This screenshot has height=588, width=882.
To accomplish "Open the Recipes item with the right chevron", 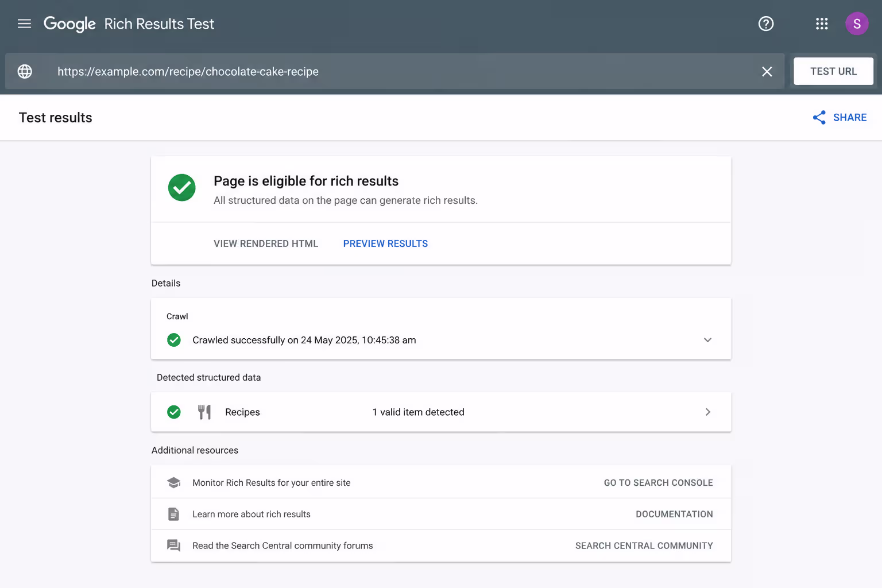I will [708, 412].
